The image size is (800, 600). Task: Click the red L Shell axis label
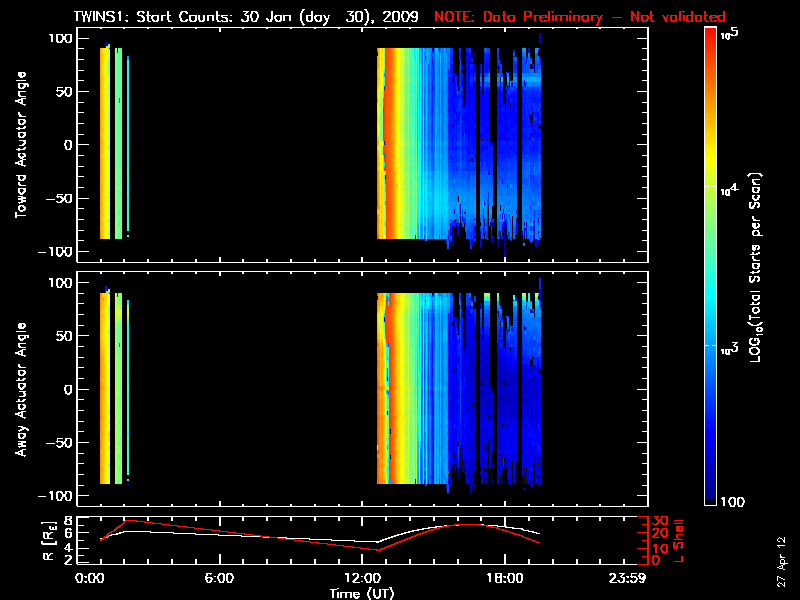pos(680,540)
